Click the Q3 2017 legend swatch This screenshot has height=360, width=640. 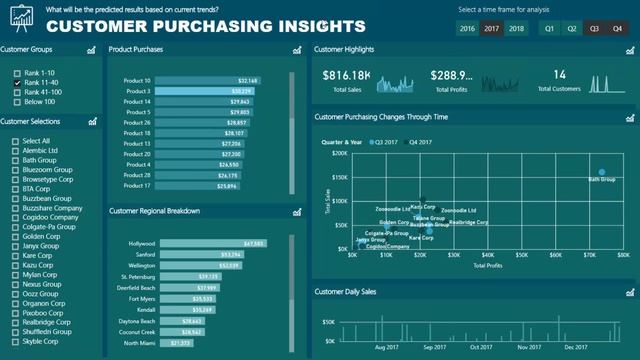pyautogui.click(x=371, y=142)
